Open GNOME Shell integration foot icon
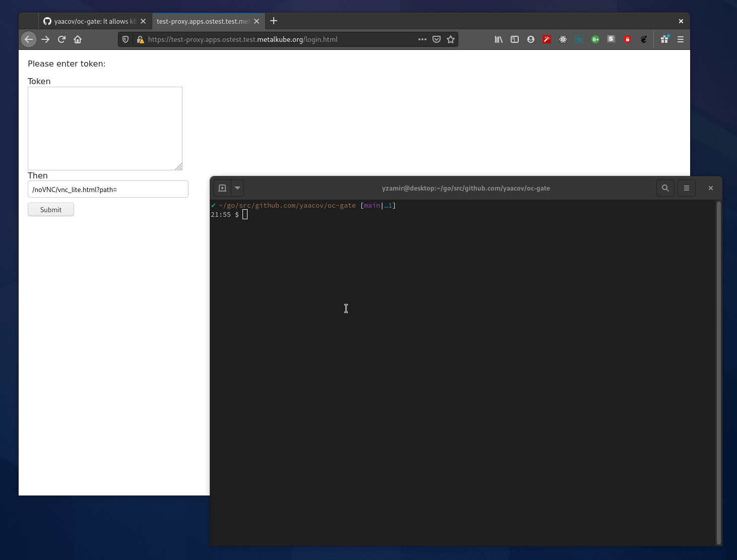Screen dimensions: 737x560 [x=644, y=39]
